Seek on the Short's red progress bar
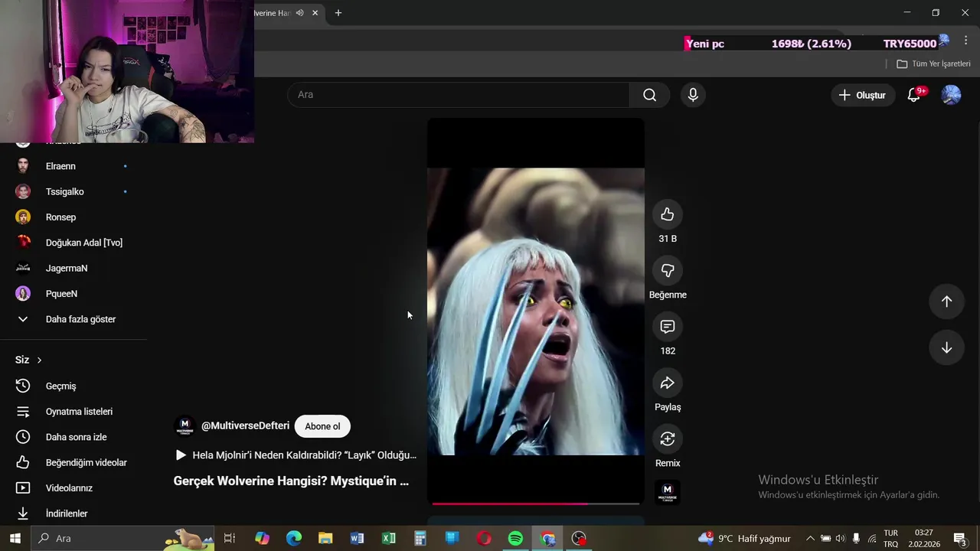This screenshot has height=551, width=980. [x=535, y=504]
